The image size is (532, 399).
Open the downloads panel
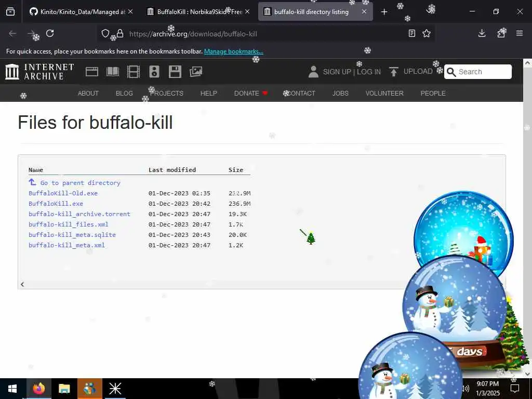pyautogui.click(x=482, y=33)
